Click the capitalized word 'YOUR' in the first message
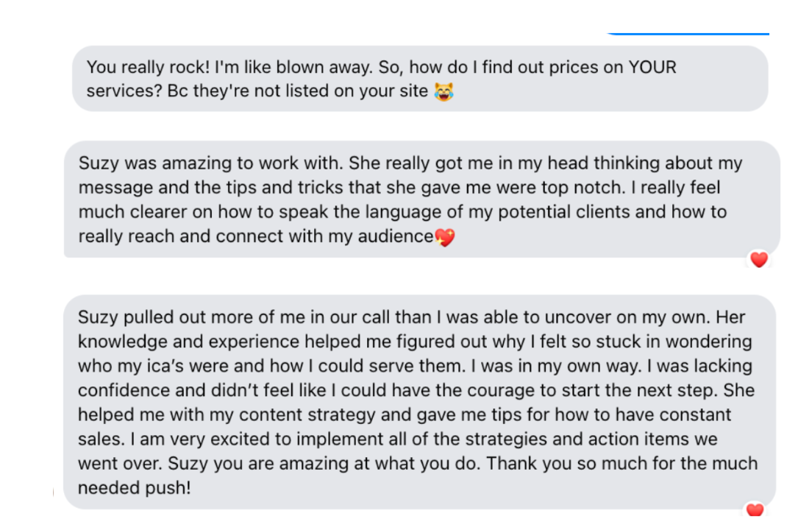Viewport: 812px width, 530px height. click(x=652, y=68)
